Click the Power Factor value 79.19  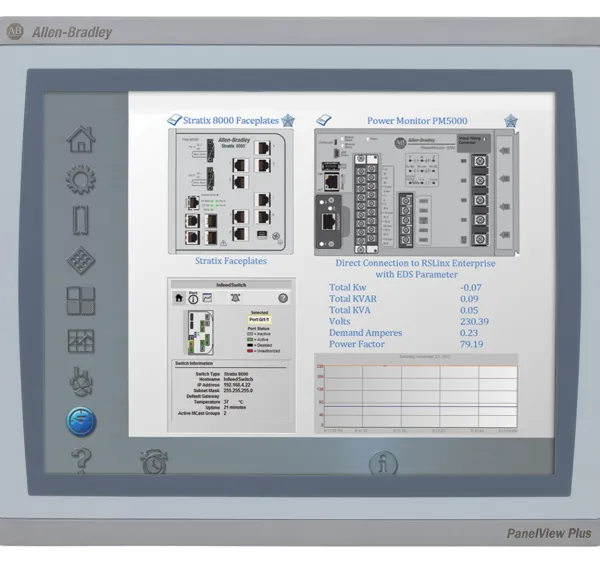point(471,344)
